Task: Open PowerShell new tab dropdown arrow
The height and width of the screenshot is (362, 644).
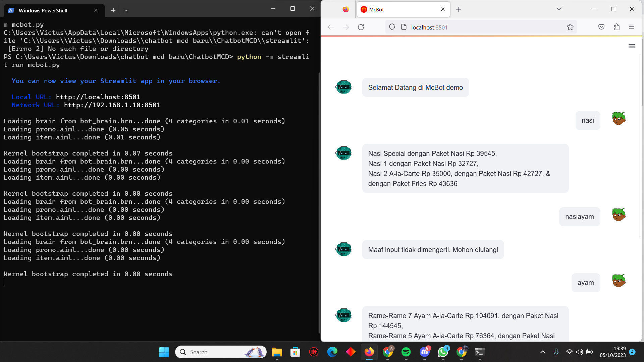Action: [x=126, y=10]
